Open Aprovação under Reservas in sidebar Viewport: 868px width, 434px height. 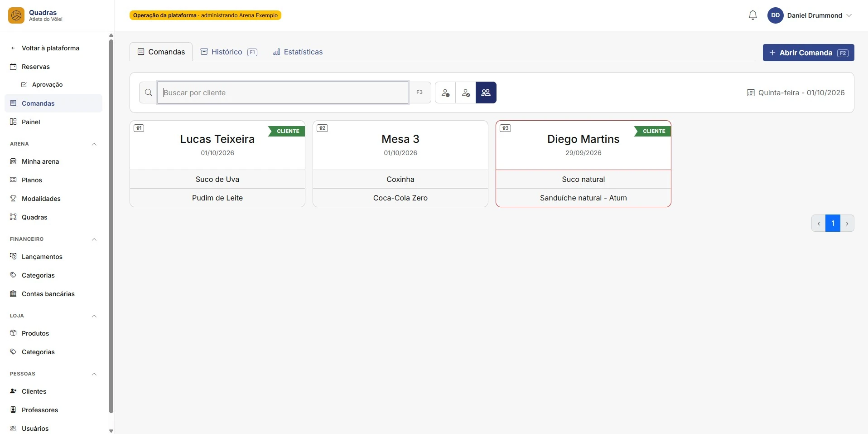pyautogui.click(x=47, y=85)
